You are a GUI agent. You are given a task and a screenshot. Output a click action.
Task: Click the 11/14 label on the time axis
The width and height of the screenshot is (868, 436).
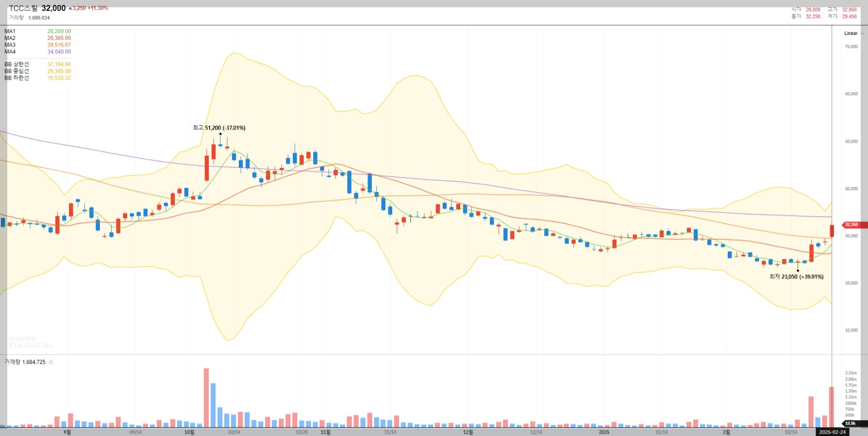coord(390,432)
